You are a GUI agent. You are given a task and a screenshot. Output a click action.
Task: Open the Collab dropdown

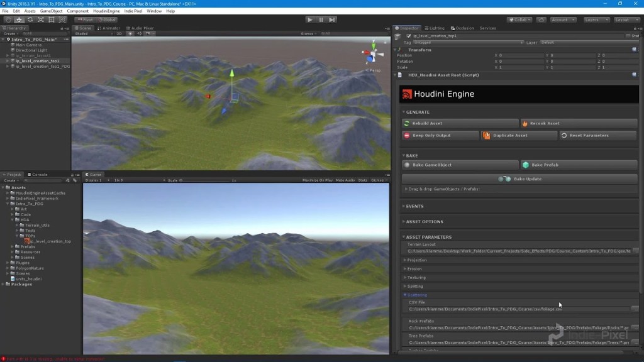520,19
